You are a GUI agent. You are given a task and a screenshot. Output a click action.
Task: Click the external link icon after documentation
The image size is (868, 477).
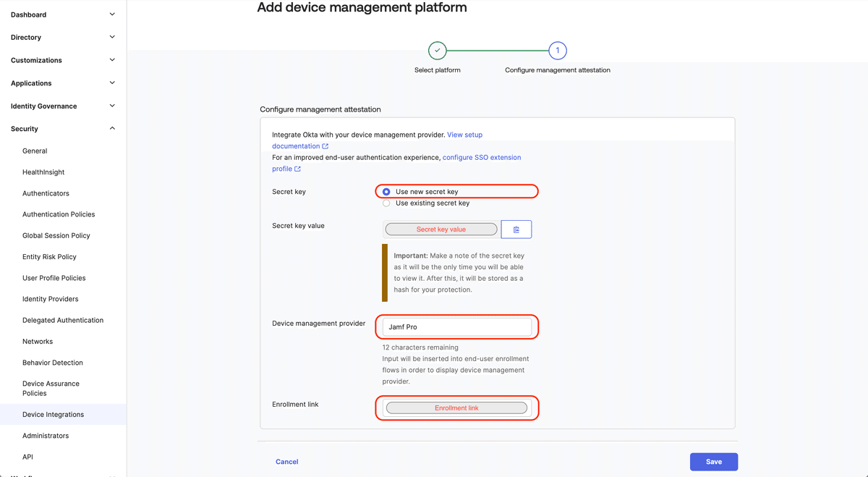pyautogui.click(x=325, y=145)
